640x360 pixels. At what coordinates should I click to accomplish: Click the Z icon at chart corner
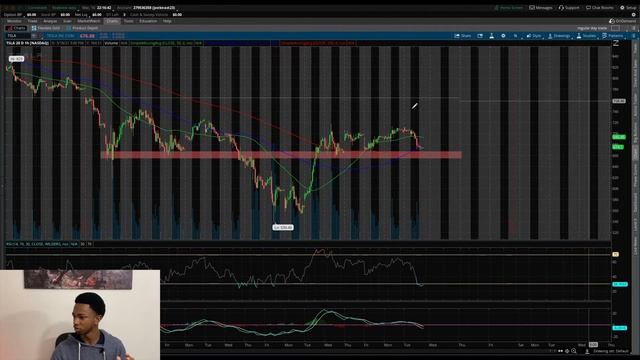click(616, 43)
